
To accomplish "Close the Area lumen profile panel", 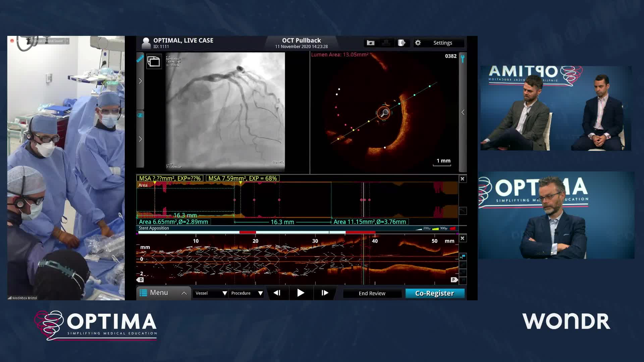I will 463,179.
